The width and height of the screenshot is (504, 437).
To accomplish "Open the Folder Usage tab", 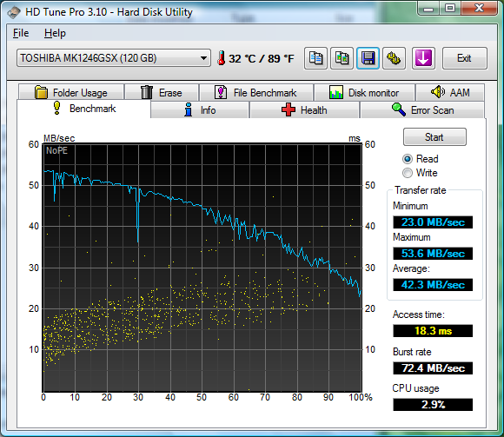I will click(71, 93).
